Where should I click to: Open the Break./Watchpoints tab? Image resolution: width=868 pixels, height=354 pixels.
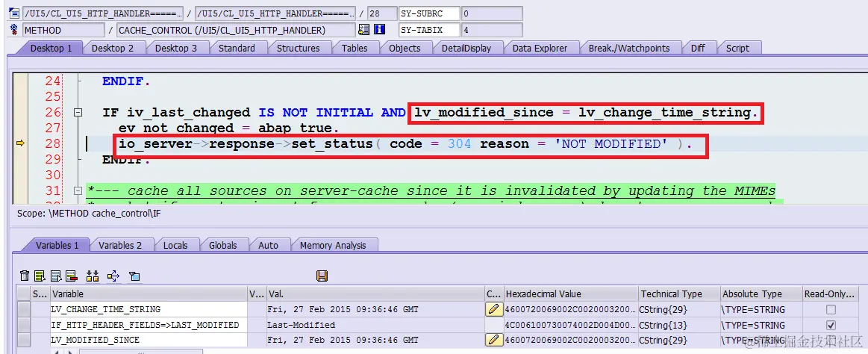(629, 49)
